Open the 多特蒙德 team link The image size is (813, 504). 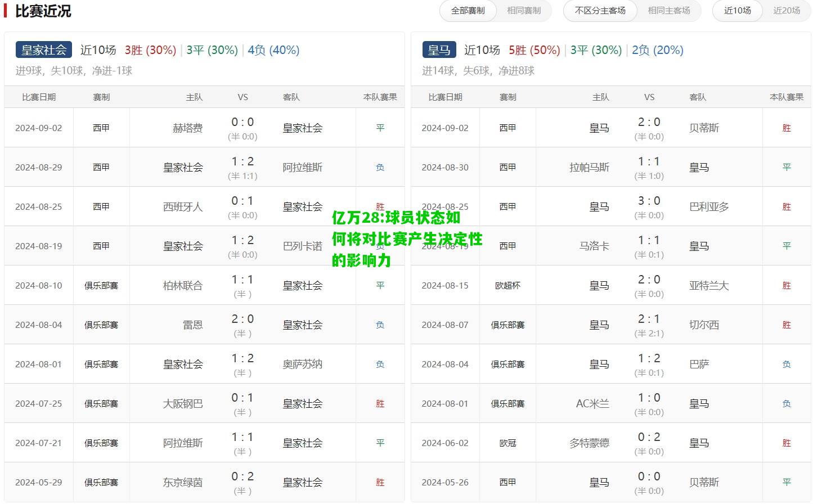(589, 443)
